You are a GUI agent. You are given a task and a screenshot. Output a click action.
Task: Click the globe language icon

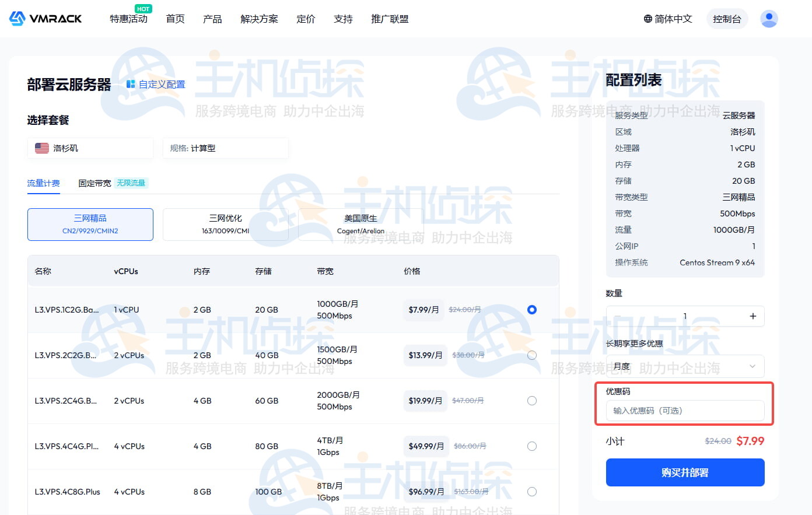point(647,19)
